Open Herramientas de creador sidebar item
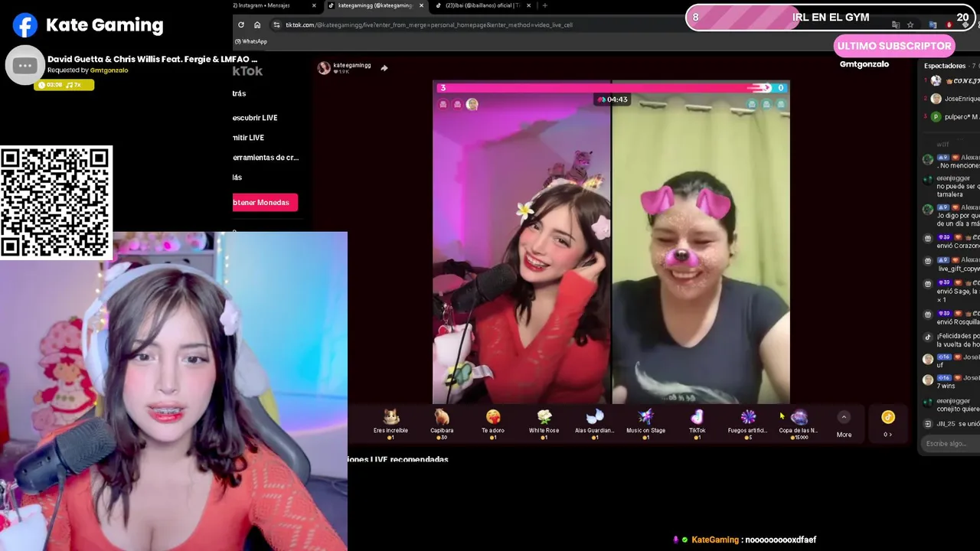980x551 pixels. coord(266,158)
